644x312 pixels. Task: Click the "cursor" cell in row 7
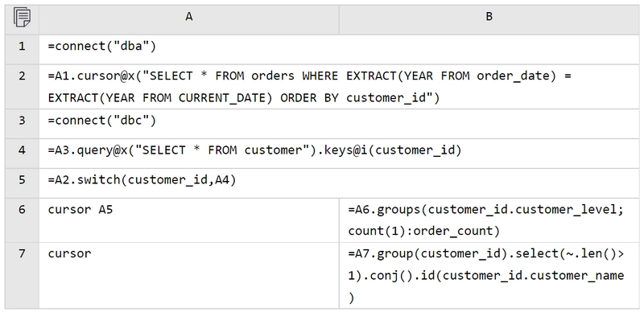[x=189, y=276]
